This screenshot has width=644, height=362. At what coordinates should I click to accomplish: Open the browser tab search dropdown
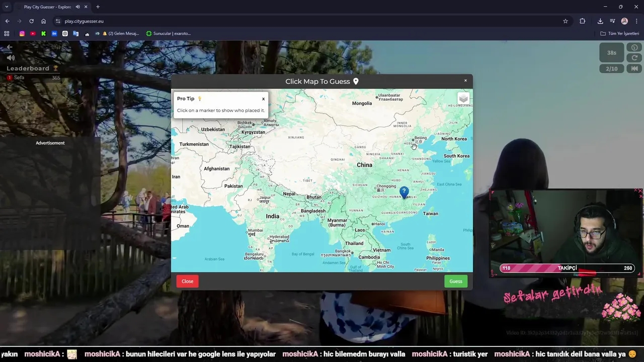pyautogui.click(x=7, y=7)
